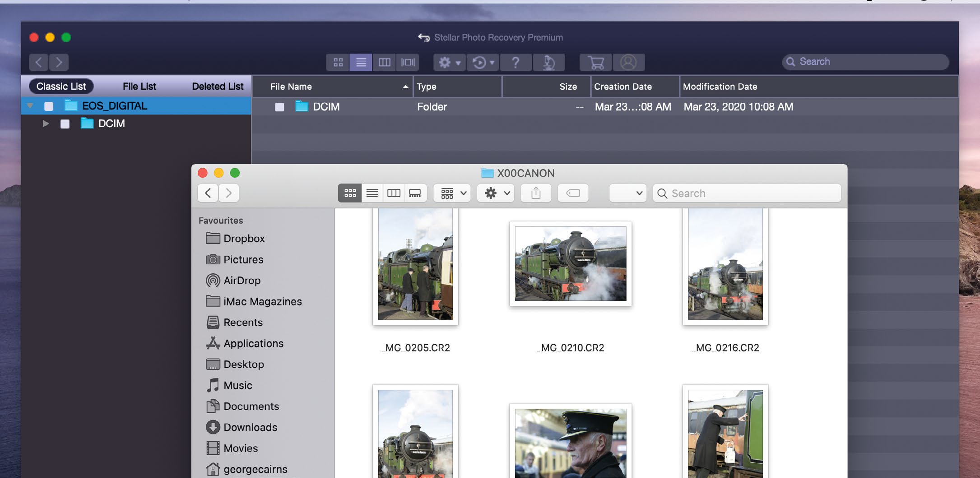This screenshot has width=980, height=478.
Task: Sort by Creation Date column header
Action: point(635,87)
